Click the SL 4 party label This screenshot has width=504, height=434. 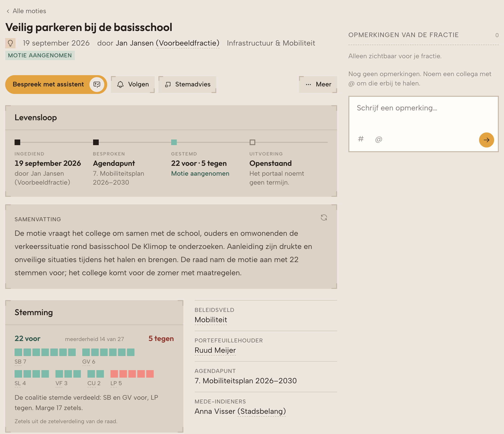coord(20,384)
